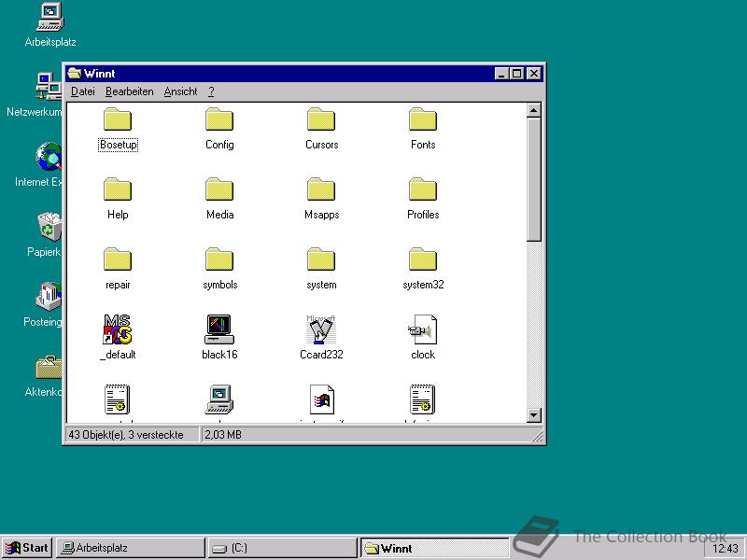Select the Msapps folder icon
747x560 pixels.
321,189
